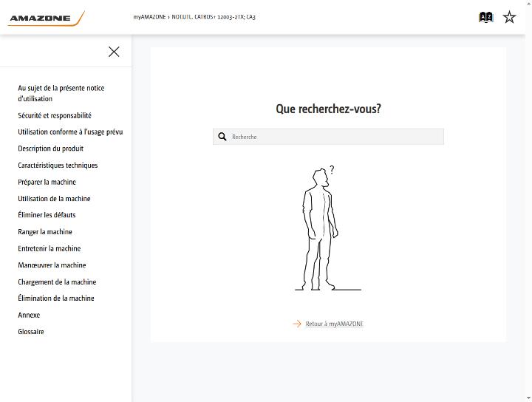Open Caractéristiques techniques section
This screenshot has height=402, width=532.
pos(58,166)
